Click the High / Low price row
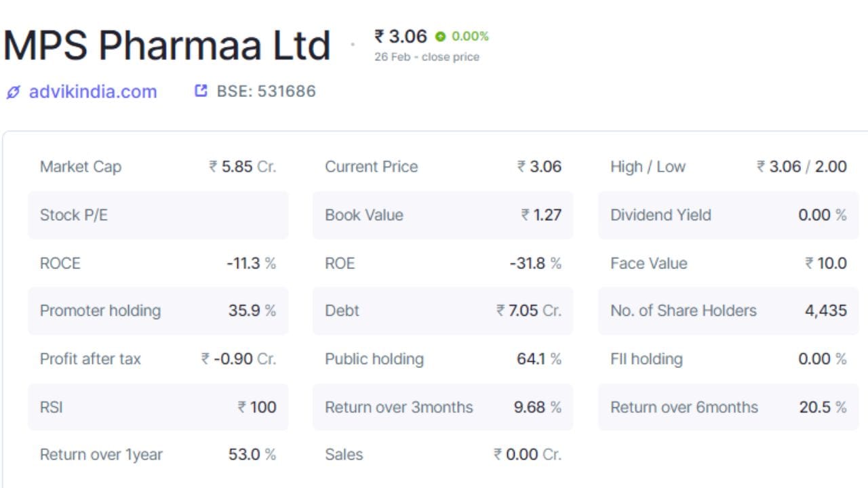This screenshot has width=868, height=488. 728,167
